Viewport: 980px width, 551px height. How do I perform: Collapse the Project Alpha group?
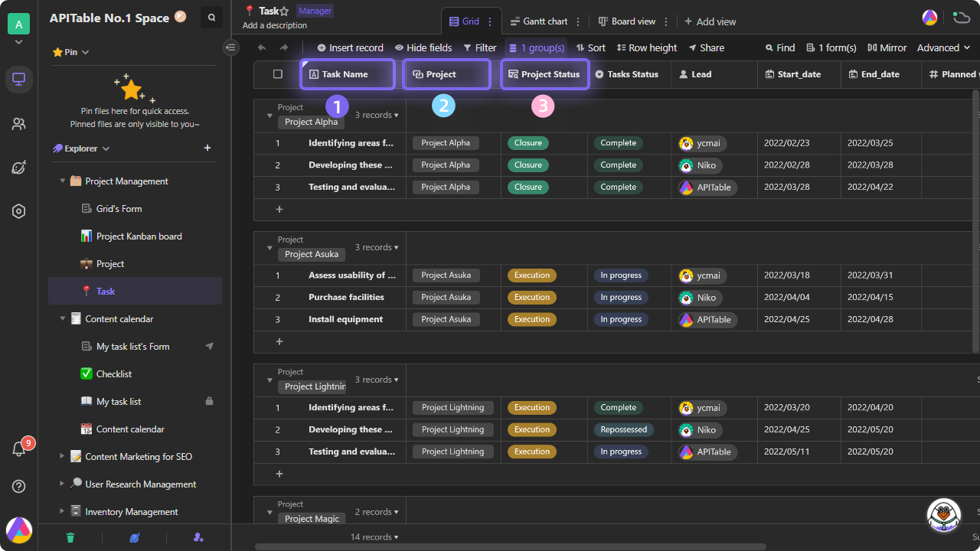click(269, 116)
